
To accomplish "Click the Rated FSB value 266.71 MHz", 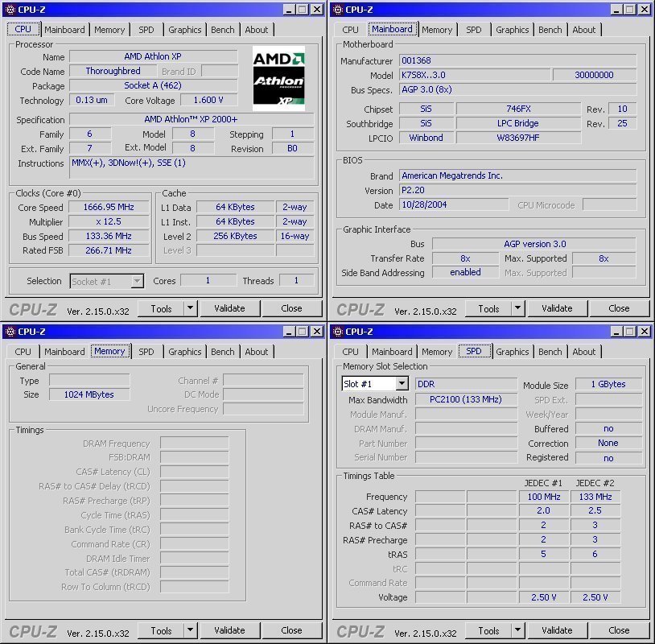I will (x=109, y=250).
